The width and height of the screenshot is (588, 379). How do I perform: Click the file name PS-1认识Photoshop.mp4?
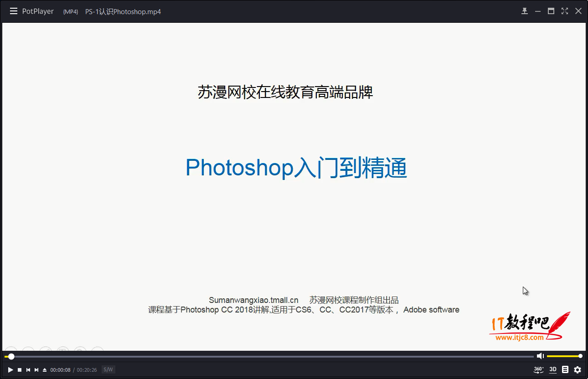point(123,11)
